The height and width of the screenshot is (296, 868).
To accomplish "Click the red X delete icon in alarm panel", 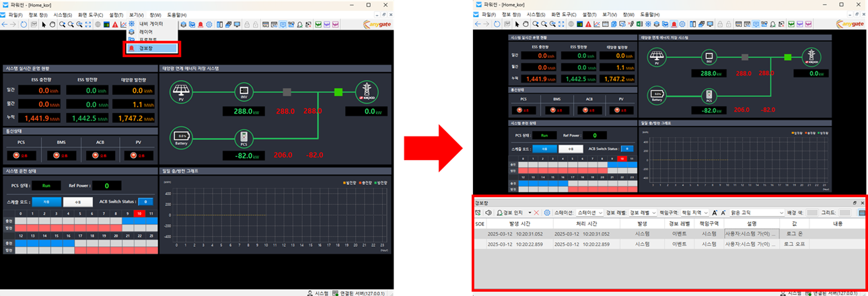I will [x=536, y=213].
